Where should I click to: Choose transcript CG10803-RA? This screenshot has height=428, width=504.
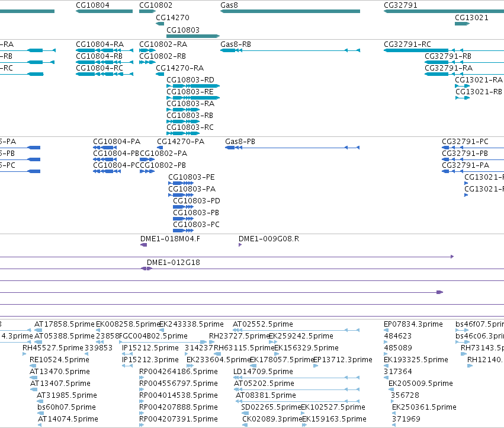pyautogui.click(x=190, y=104)
